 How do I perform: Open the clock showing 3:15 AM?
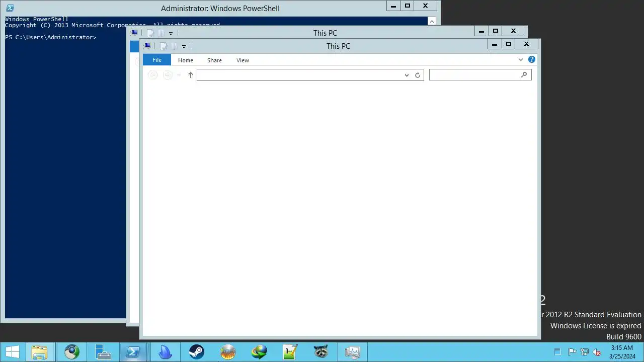pos(622,352)
